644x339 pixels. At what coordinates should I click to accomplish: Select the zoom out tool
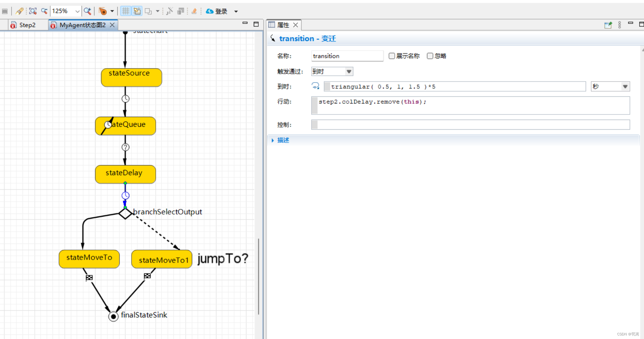(44, 11)
